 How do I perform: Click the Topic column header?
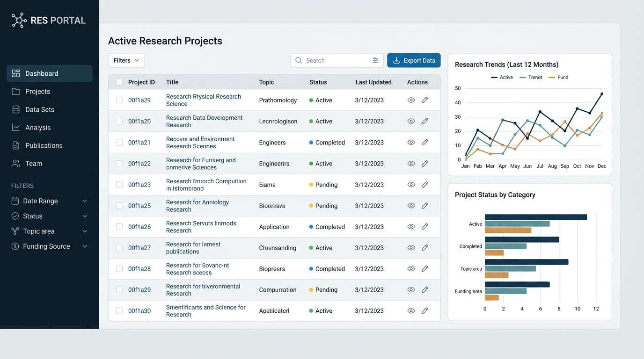(266, 81)
